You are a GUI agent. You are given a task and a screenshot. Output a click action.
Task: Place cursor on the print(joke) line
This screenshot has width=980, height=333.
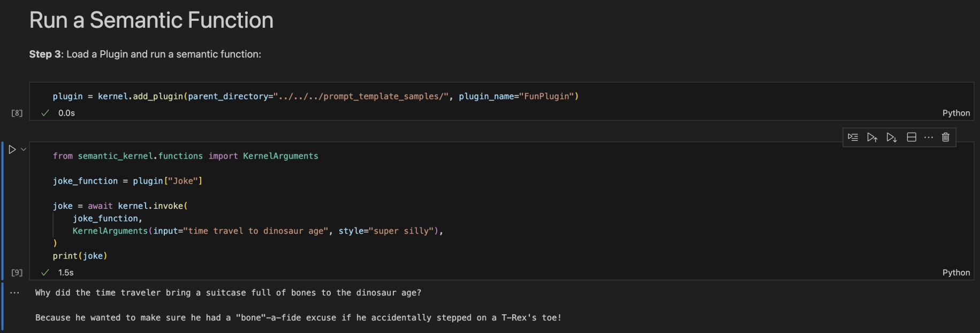click(x=80, y=256)
